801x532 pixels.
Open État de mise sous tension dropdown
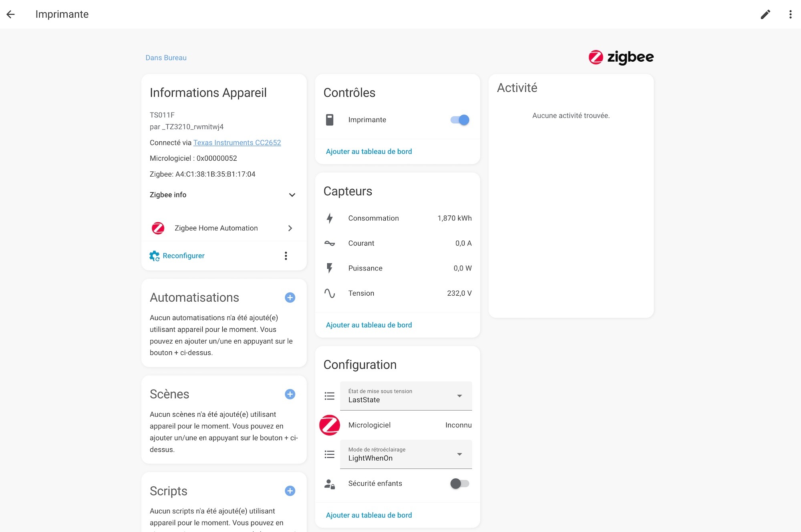click(406, 396)
